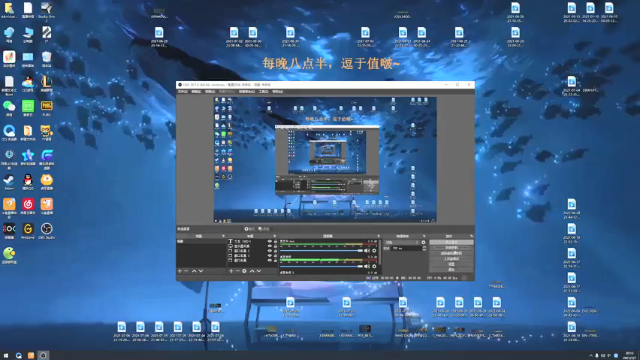Remove selected scene with Scenes minus button
This screenshot has height=360, width=640.
[186, 271]
